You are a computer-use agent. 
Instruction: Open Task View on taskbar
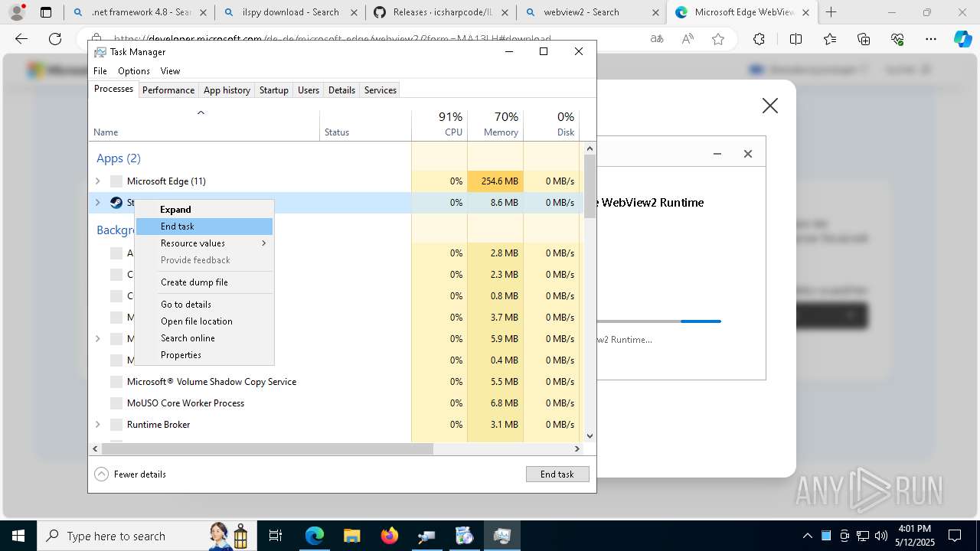point(276,536)
